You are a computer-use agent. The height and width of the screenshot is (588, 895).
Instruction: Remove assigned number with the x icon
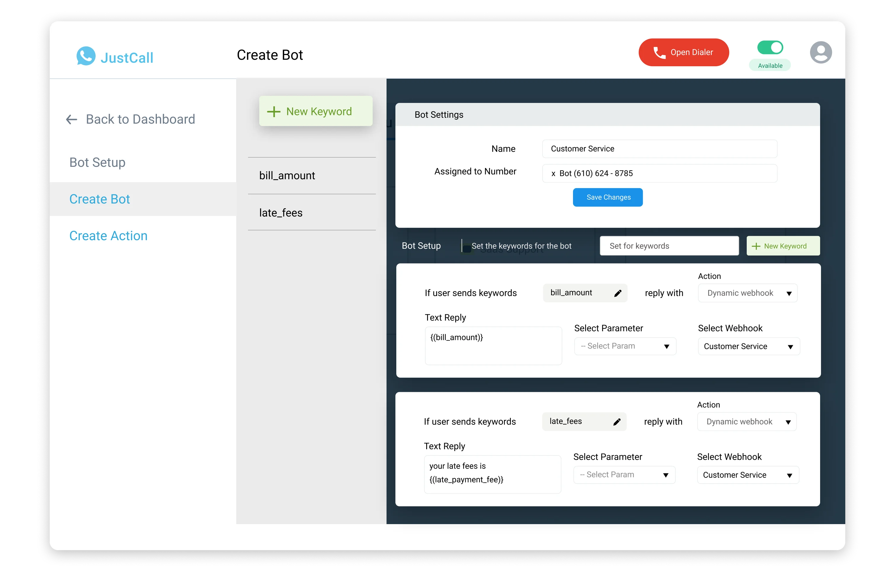tap(553, 174)
